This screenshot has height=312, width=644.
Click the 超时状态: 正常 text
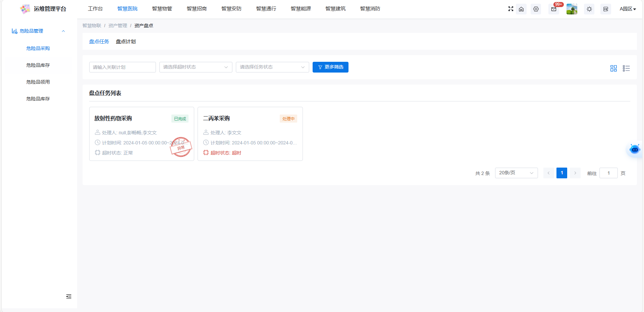tap(117, 153)
